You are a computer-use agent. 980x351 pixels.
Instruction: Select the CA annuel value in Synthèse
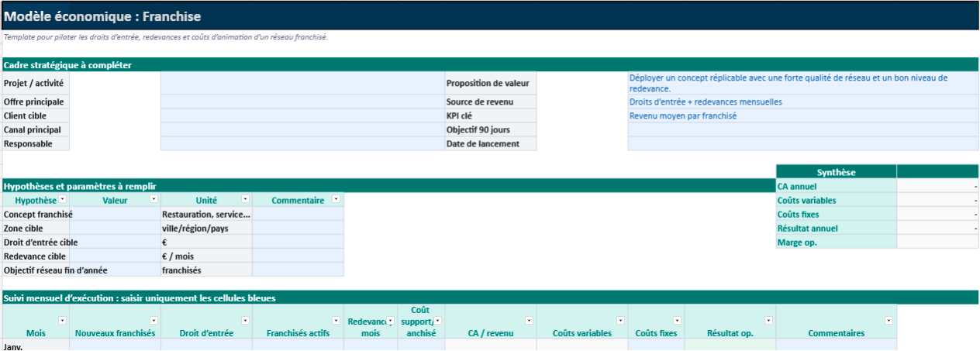(x=937, y=187)
